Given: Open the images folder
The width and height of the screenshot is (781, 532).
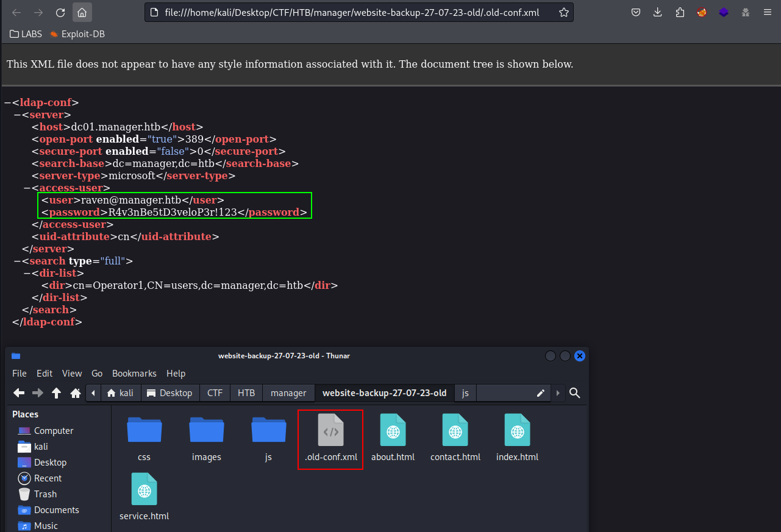Looking at the screenshot, I should [x=206, y=438].
